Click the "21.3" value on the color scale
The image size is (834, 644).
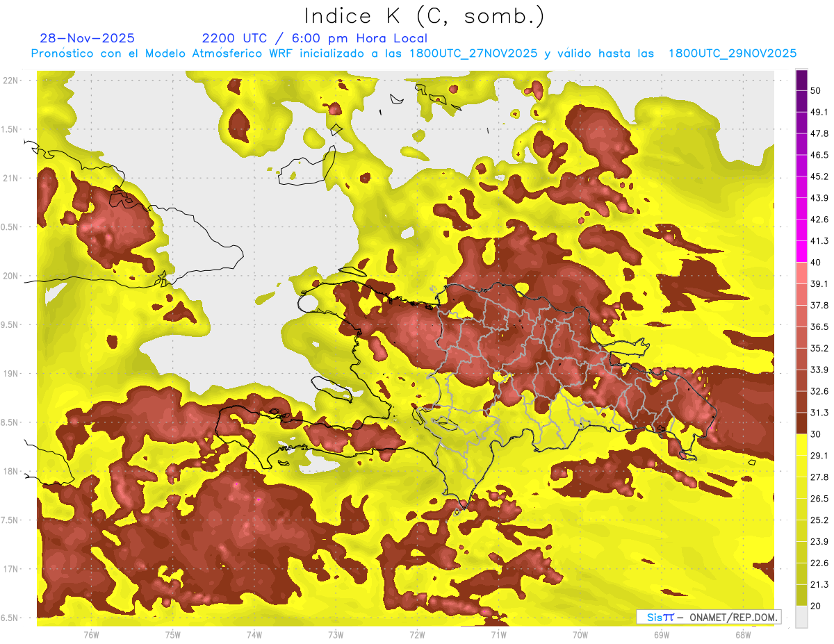(819, 584)
